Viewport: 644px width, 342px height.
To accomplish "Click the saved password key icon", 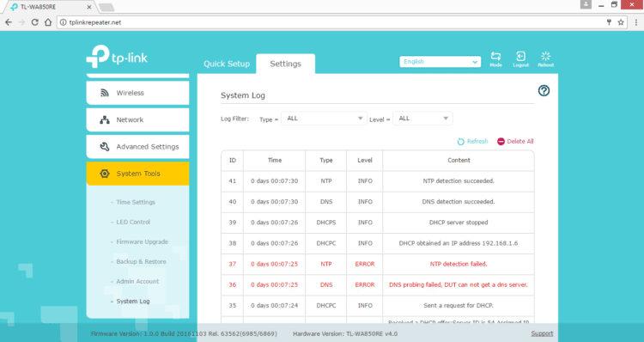I will click(x=609, y=22).
